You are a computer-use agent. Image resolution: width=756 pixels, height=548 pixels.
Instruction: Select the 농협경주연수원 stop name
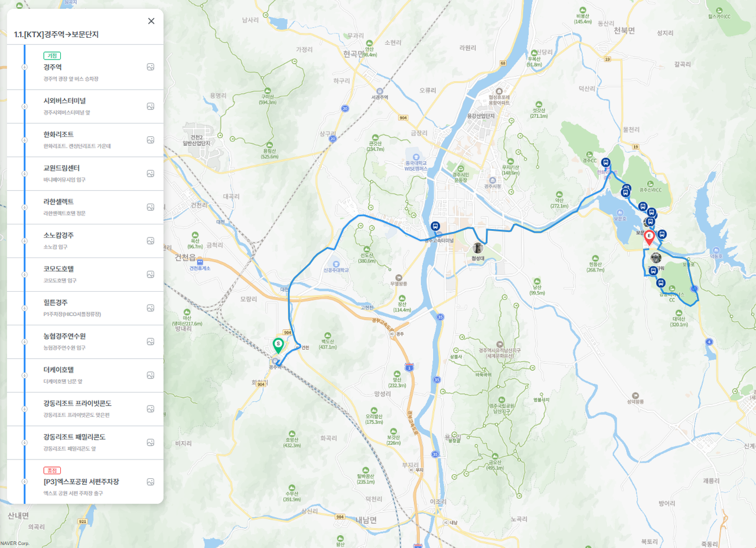[x=64, y=337]
